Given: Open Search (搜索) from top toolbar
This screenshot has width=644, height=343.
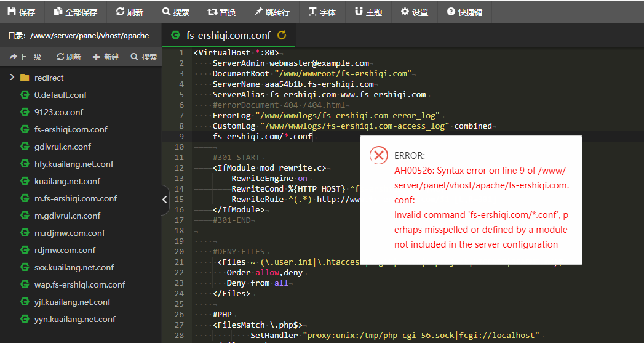Looking at the screenshot, I should (x=176, y=12).
